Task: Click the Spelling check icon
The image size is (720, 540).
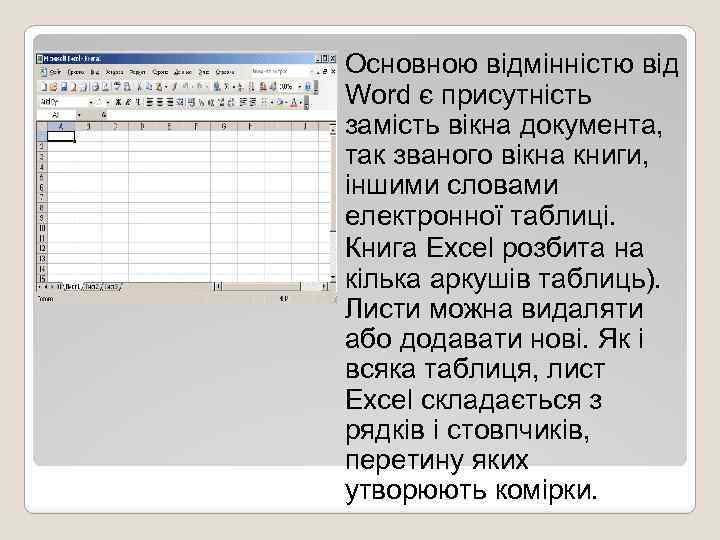Action: coord(117,87)
